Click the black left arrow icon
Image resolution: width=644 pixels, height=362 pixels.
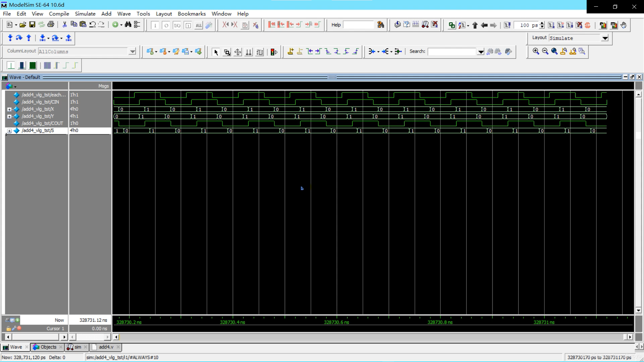tap(484, 25)
